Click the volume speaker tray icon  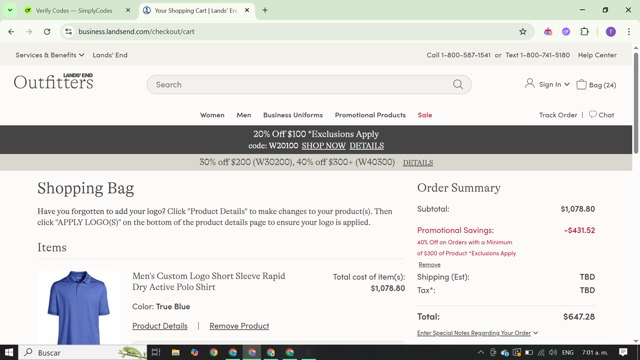(x=553, y=352)
